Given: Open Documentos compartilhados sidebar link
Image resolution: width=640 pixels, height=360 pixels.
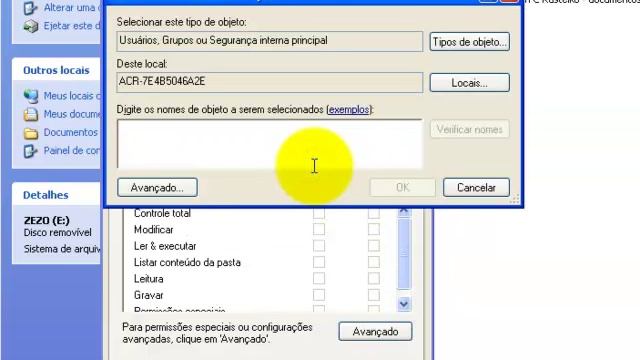Looking at the screenshot, I should tap(71, 132).
